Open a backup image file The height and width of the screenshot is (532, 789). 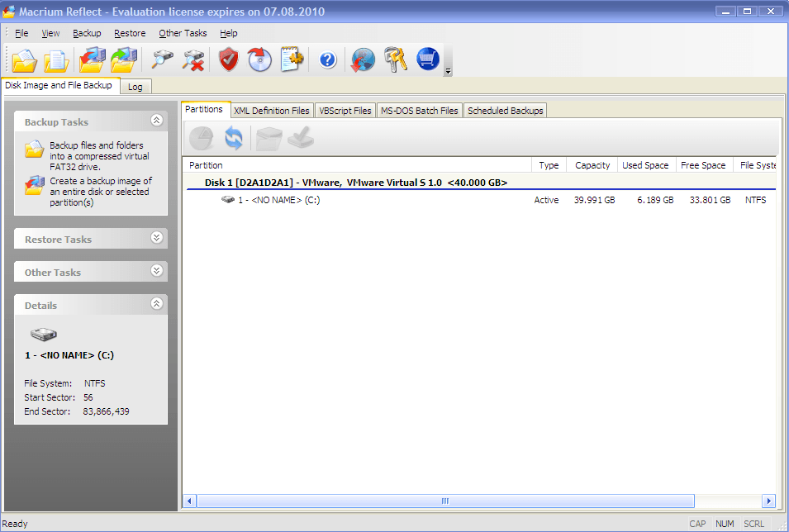click(22, 59)
